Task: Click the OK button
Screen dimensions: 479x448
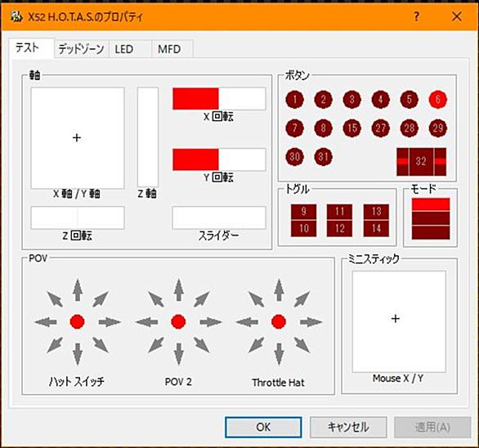Action: (x=263, y=427)
